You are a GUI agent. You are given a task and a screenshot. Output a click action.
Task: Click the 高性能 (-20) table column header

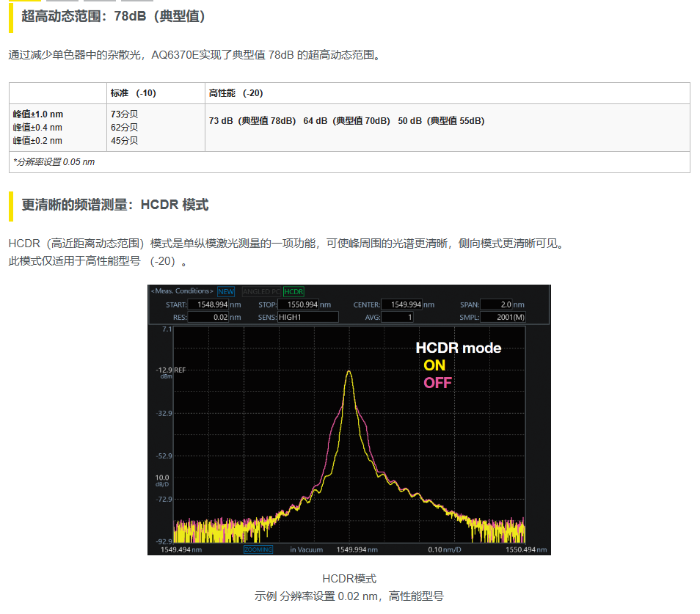(x=236, y=93)
